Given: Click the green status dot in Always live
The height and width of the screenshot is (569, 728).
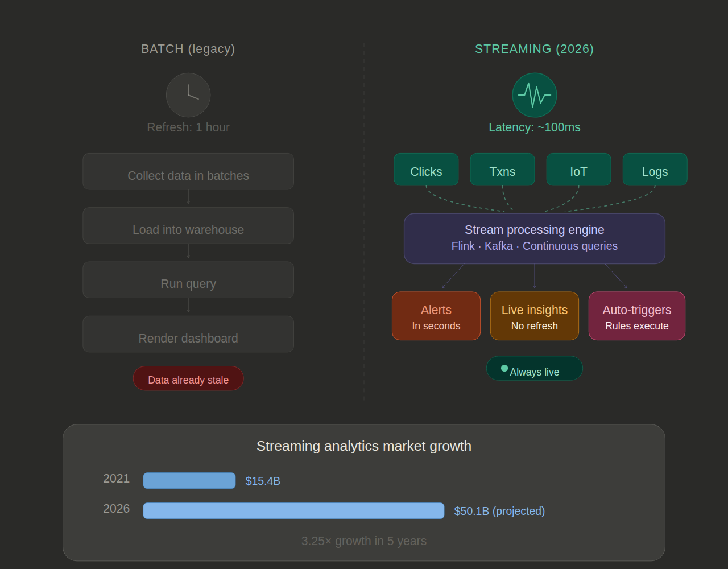Looking at the screenshot, I should point(504,368).
